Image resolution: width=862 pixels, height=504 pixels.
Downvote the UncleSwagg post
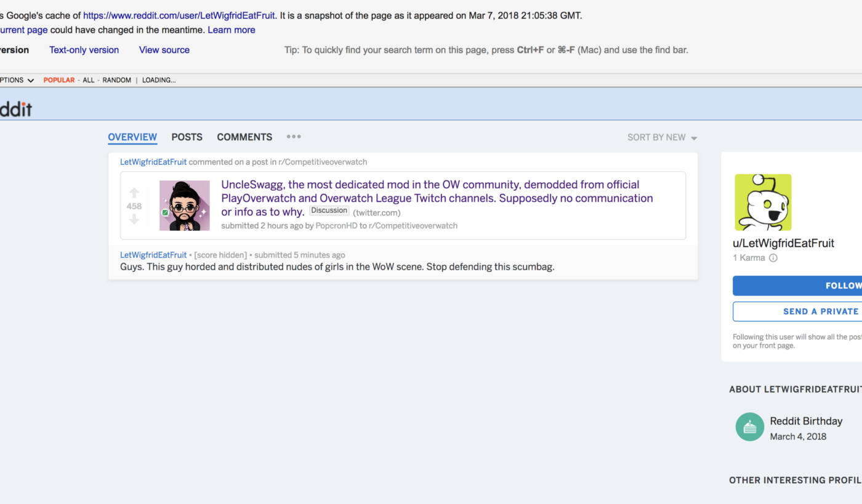pos(134,219)
